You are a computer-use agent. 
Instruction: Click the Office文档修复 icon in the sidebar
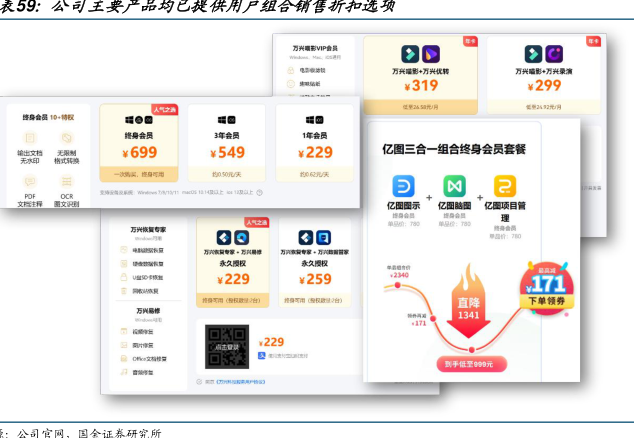click(x=124, y=359)
